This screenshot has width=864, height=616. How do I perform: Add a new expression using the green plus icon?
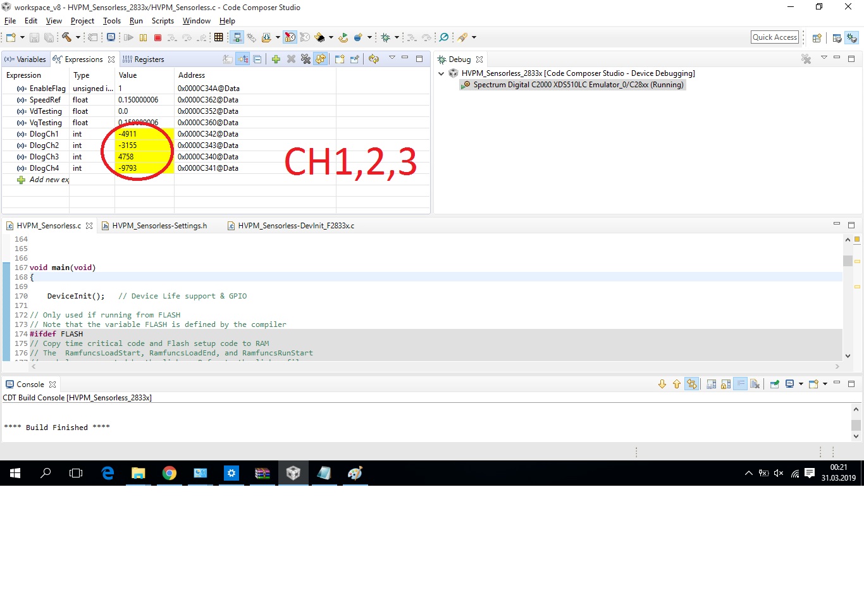click(276, 59)
